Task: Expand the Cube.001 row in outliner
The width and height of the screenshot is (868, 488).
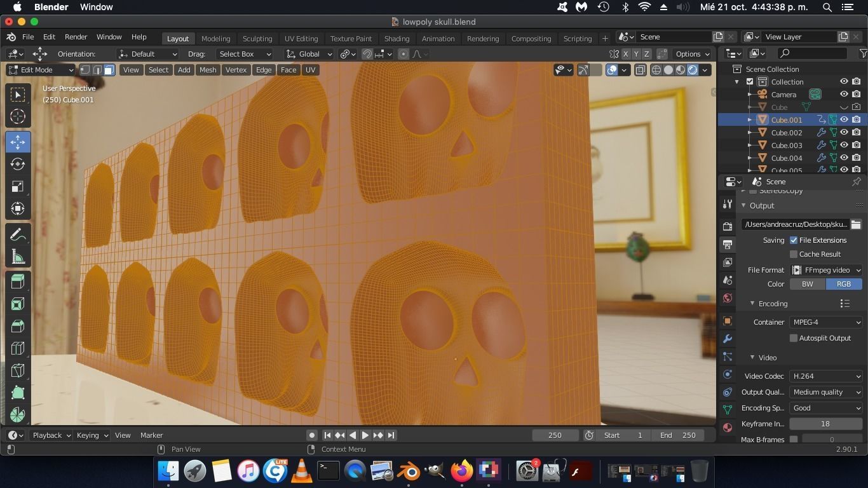Action: (750, 120)
